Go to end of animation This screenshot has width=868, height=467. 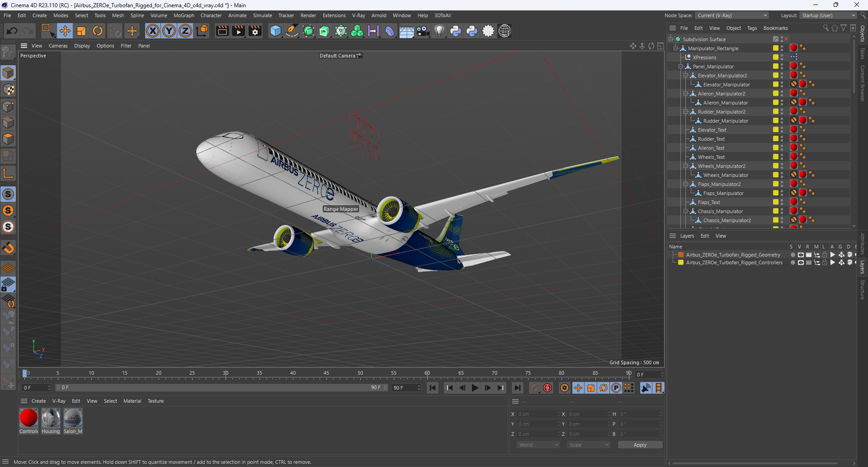(x=518, y=388)
